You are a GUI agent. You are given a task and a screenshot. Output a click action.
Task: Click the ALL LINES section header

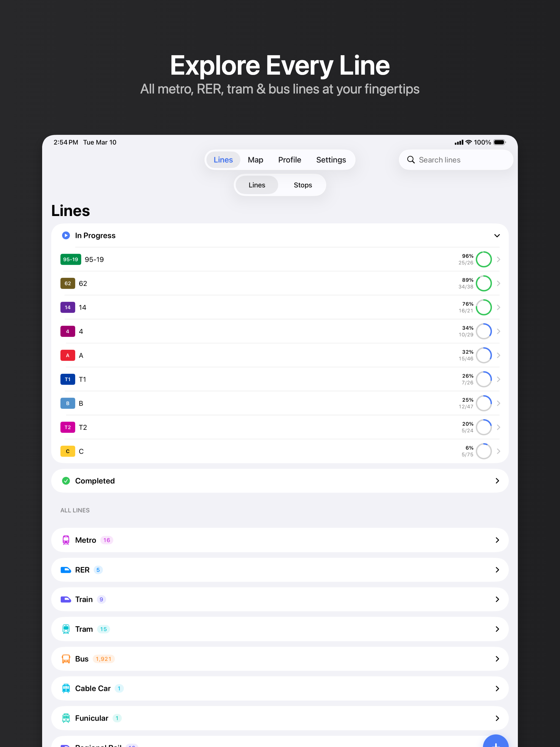click(x=75, y=510)
